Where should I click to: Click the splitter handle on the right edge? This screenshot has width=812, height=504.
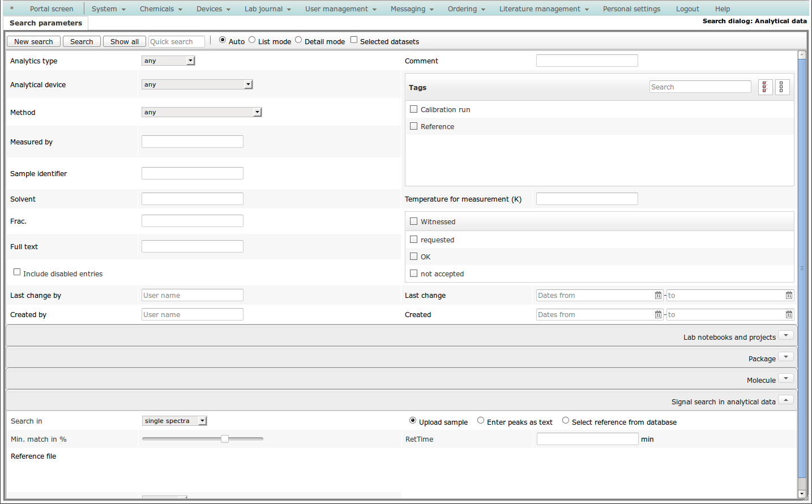[x=802, y=268]
